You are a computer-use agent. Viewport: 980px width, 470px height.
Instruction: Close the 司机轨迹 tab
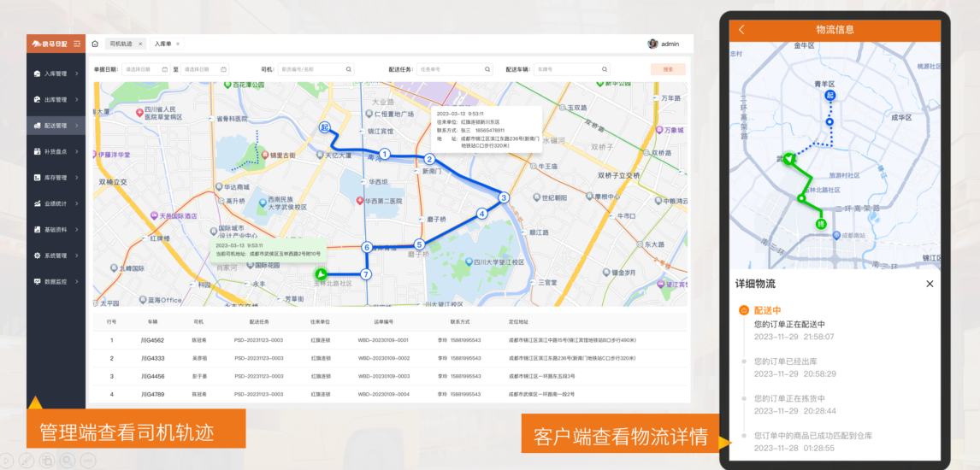coord(140,44)
